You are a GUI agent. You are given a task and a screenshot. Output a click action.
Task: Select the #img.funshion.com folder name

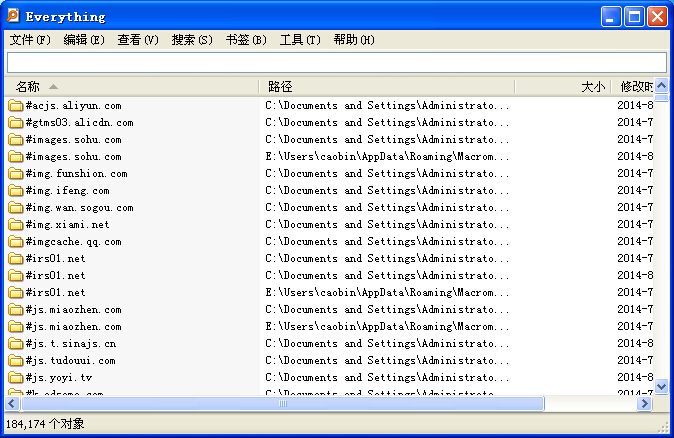(x=77, y=174)
